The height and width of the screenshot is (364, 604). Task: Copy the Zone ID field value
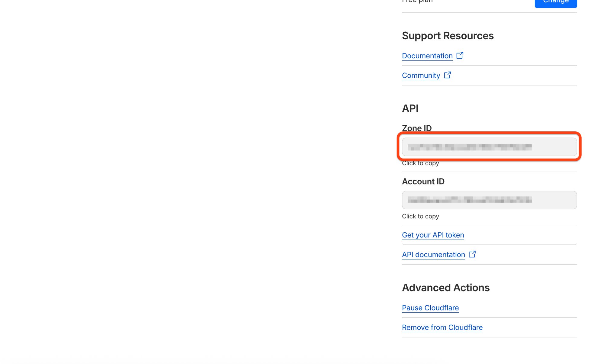coord(489,147)
